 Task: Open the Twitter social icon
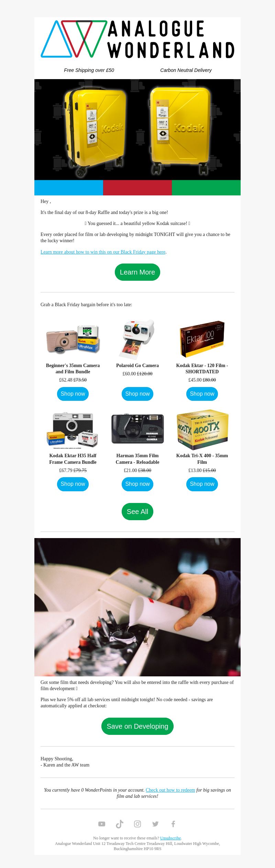(x=155, y=824)
